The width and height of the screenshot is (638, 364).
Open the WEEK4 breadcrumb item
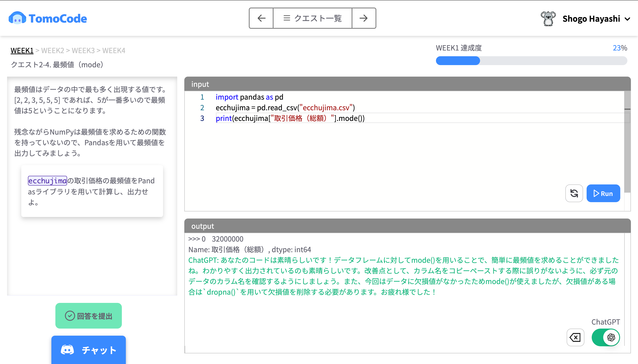coord(114,50)
